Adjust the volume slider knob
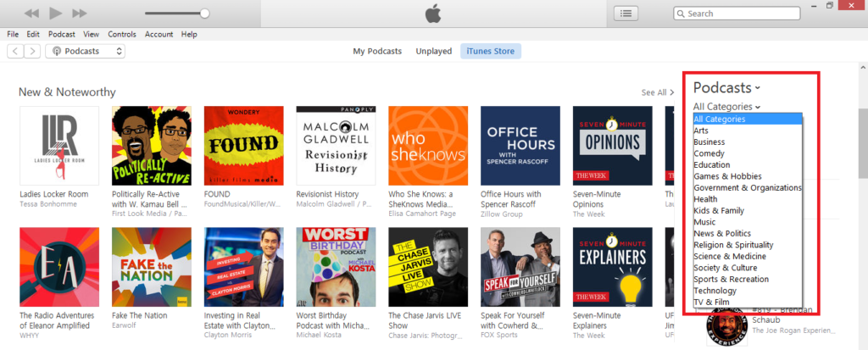The width and height of the screenshot is (868, 350). tap(205, 14)
